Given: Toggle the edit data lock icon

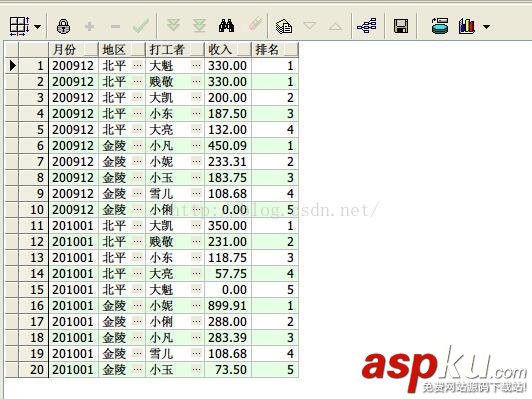Looking at the screenshot, I should (x=63, y=26).
